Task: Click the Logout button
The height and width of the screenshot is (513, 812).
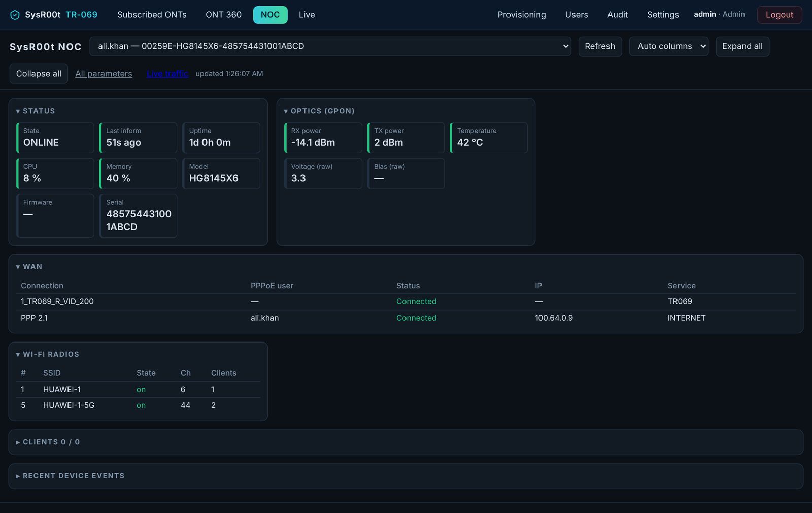Action: (779, 15)
